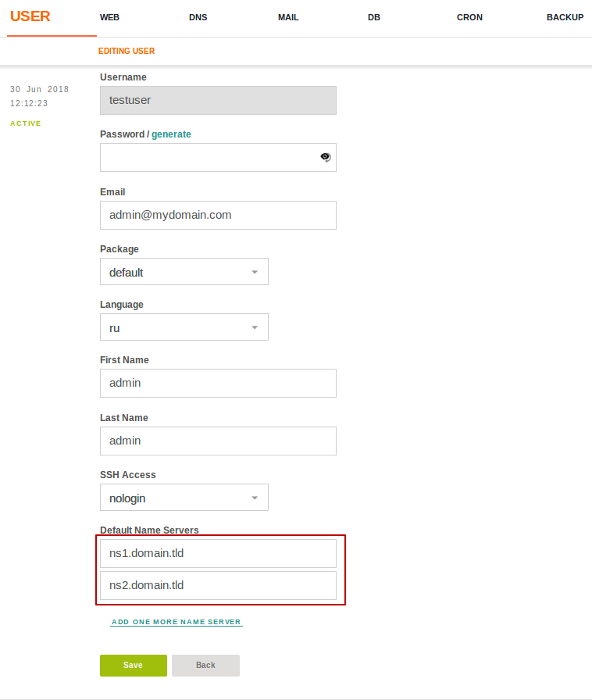Screen dimensions: 592x700
Task: Open the Package dropdown
Action: tap(184, 272)
